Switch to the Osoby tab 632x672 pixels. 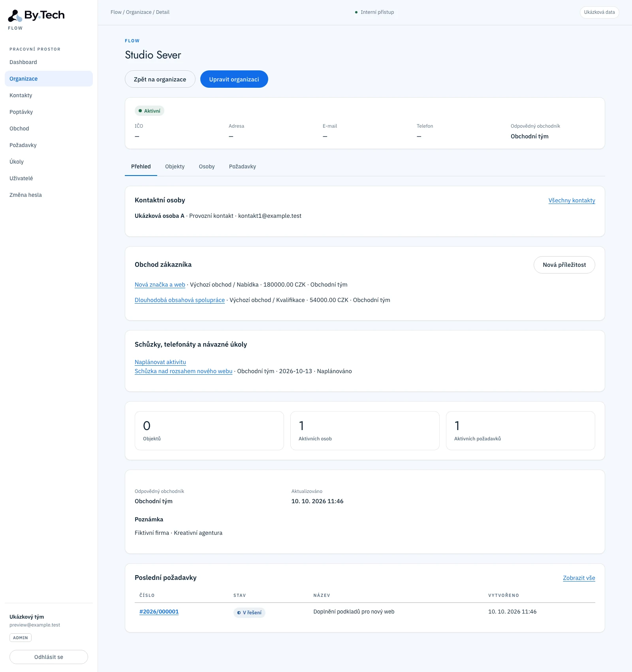tap(207, 166)
